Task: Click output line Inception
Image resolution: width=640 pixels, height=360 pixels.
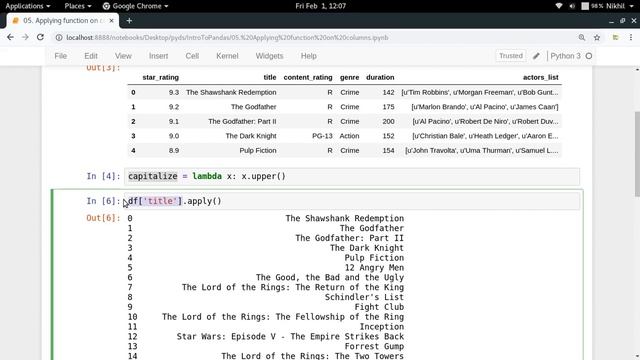Action: click(381, 327)
